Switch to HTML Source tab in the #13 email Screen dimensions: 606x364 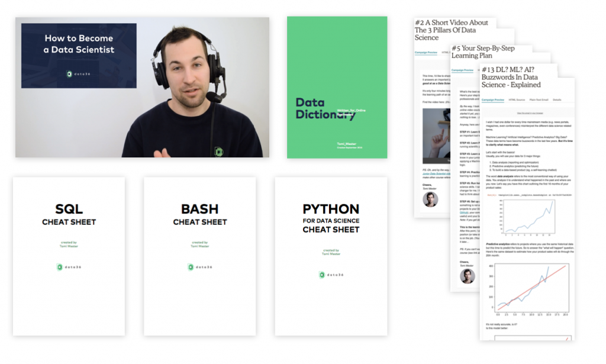tap(517, 99)
